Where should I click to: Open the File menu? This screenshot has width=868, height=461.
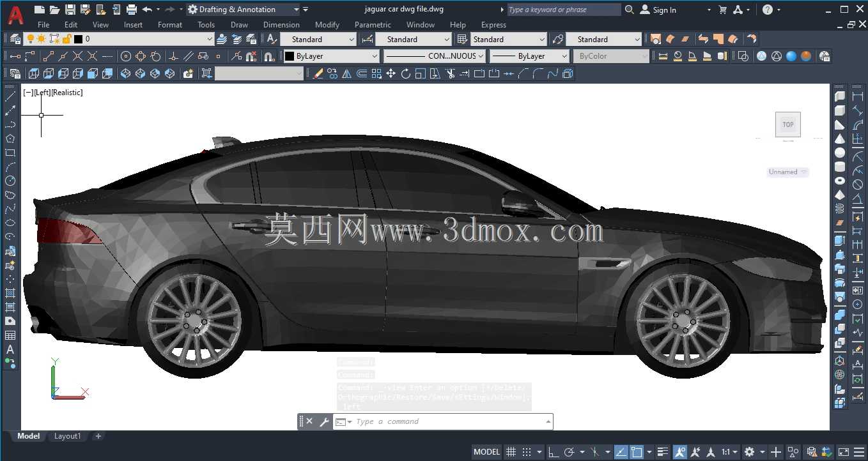(x=43, y=25)
